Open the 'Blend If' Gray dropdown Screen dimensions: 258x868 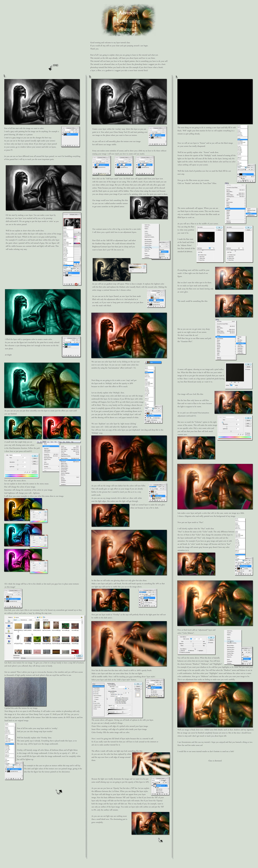point(115,706)
